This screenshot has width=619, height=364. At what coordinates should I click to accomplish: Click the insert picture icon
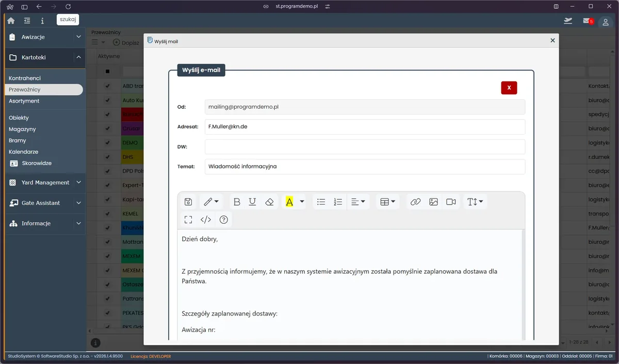coord(433,202)
